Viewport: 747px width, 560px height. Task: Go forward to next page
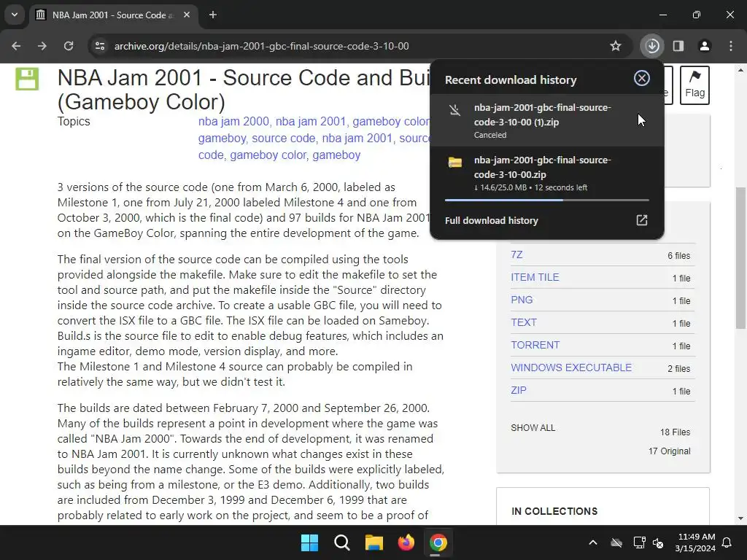coord(42,46)
